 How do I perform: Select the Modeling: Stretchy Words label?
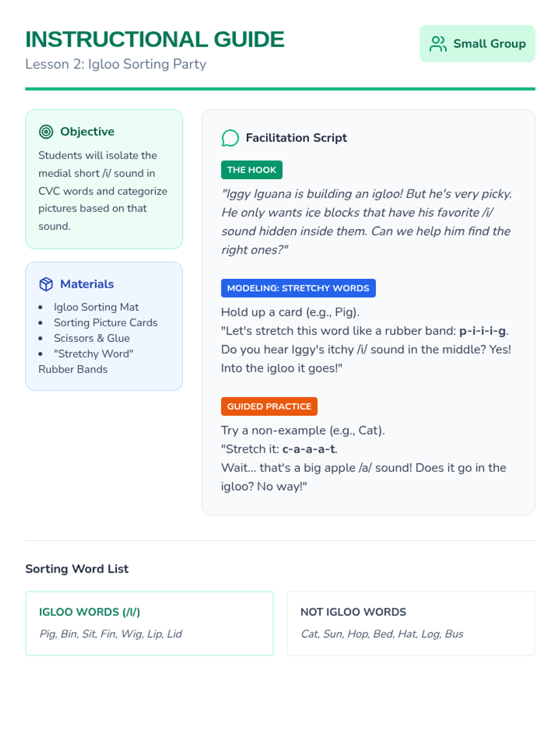[298, 288]
